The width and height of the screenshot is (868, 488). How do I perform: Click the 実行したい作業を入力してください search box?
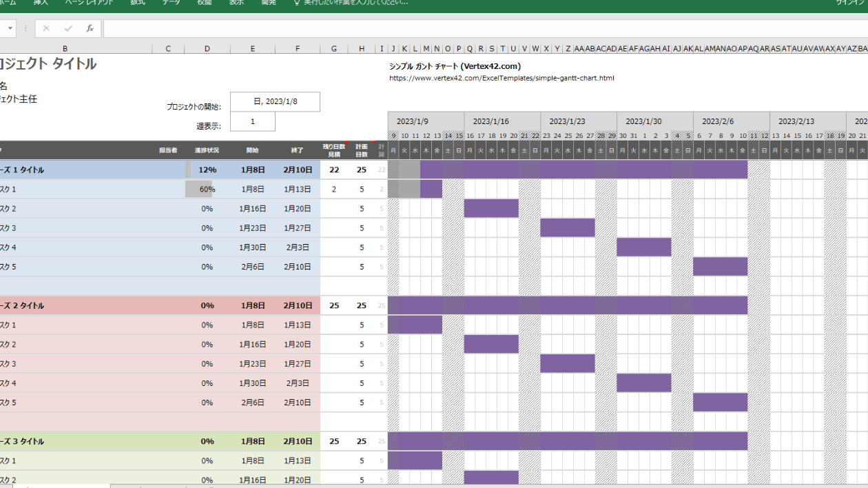[351, 3]
